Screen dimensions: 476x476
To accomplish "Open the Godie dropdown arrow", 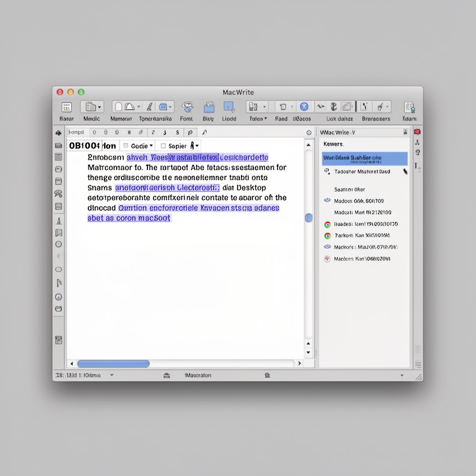I will 151,145.
